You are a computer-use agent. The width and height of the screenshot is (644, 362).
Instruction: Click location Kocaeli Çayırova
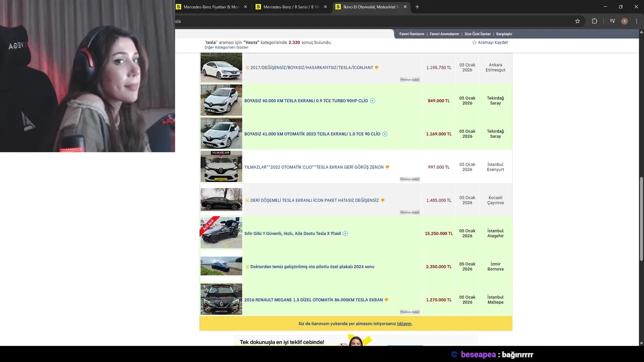496,200
